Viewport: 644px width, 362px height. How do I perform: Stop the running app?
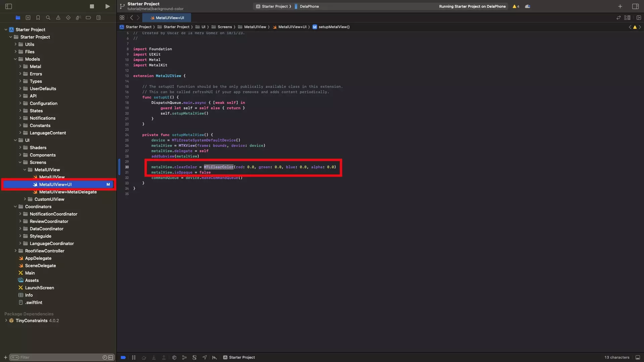click(x=92, y=6)
